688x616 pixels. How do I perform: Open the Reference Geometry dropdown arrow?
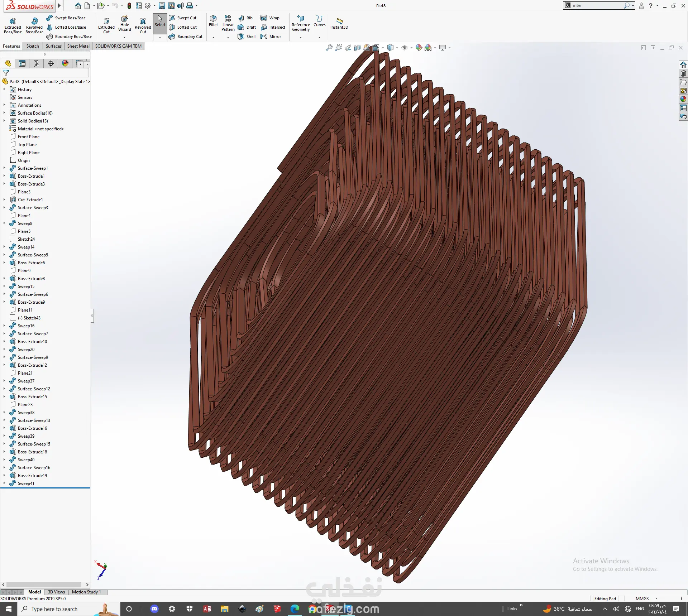[x=301, y=37]
